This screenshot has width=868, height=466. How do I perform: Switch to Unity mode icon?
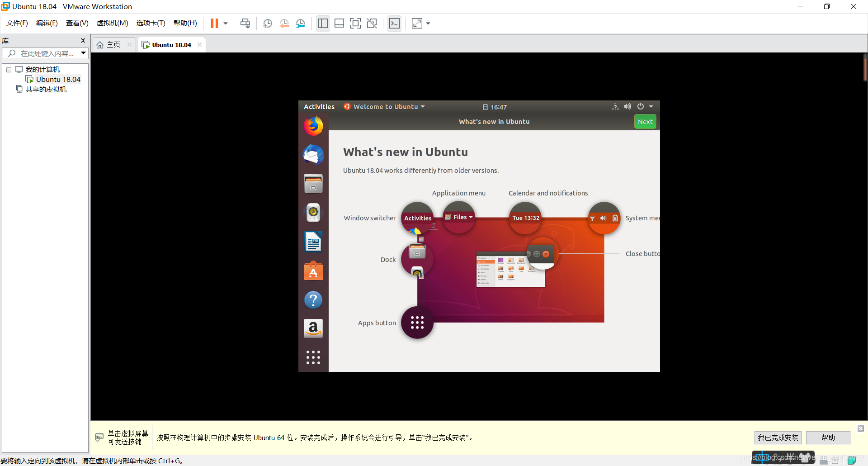372,24
